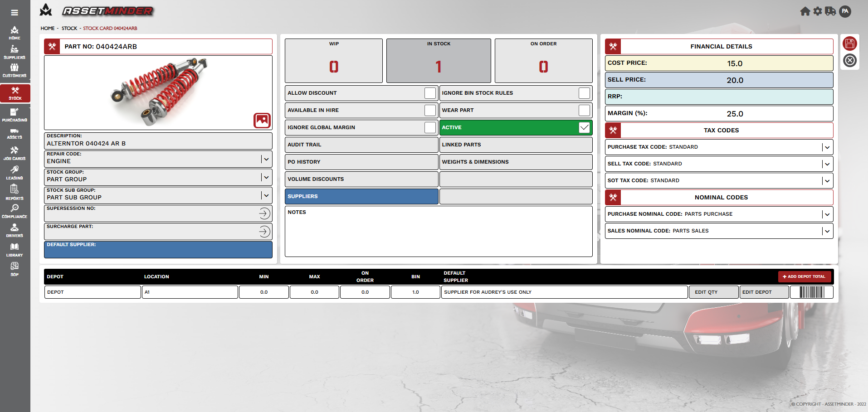Click into the Notes text area
Image resolution: width=868 pixels, height=412 pixels.
[x=438, y=233]
